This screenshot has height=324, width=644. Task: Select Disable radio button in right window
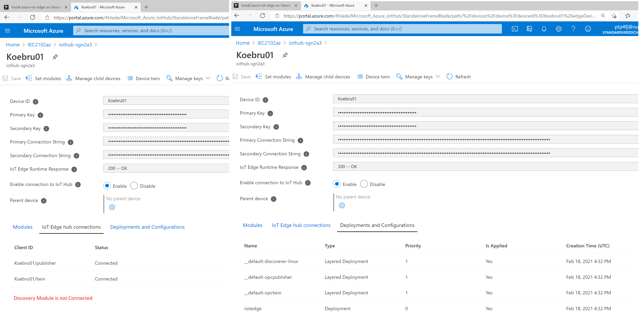point(364,184)
